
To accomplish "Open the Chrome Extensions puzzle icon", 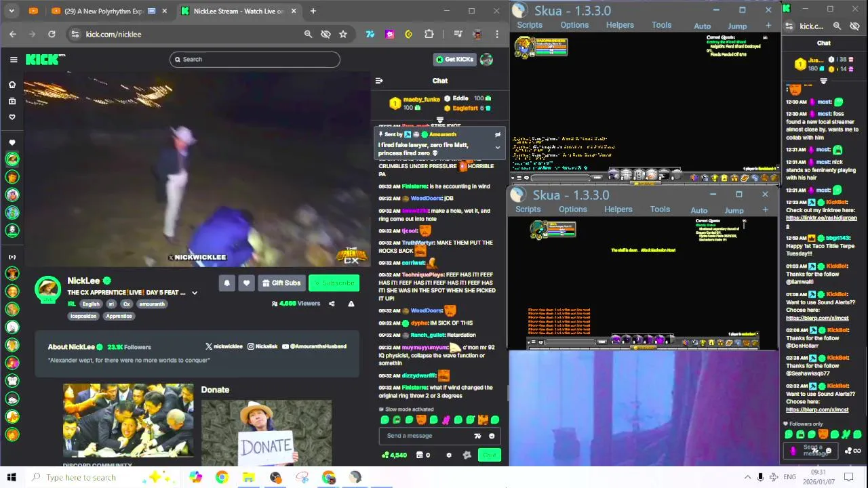I will (429, 34).
